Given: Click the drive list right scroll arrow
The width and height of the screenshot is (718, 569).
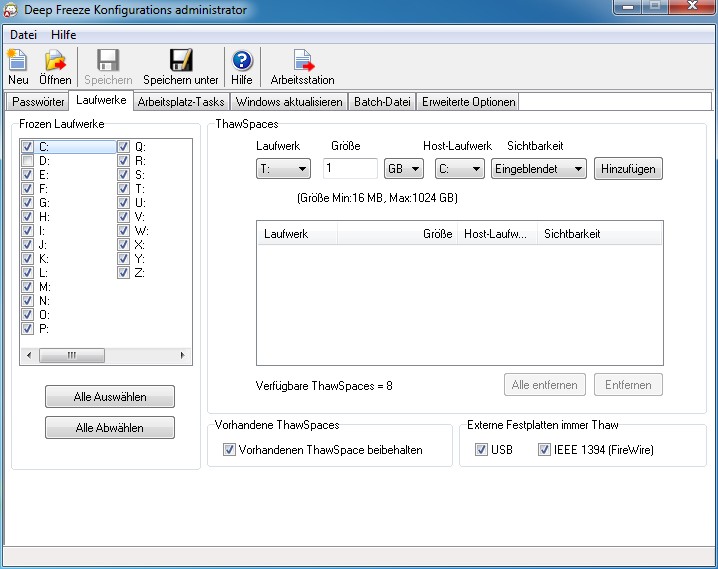Looking at the screenshot, I should point(183,355).
